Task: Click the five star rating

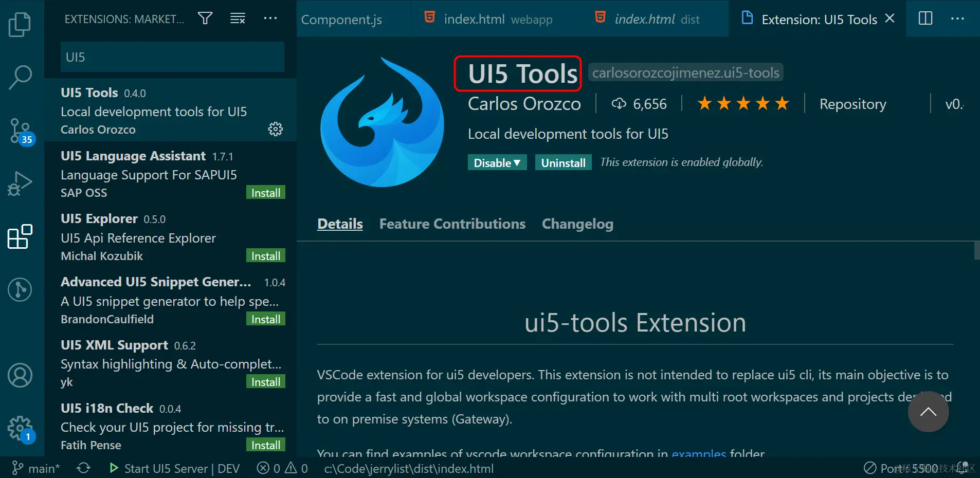Action: (x=743, y=104)
